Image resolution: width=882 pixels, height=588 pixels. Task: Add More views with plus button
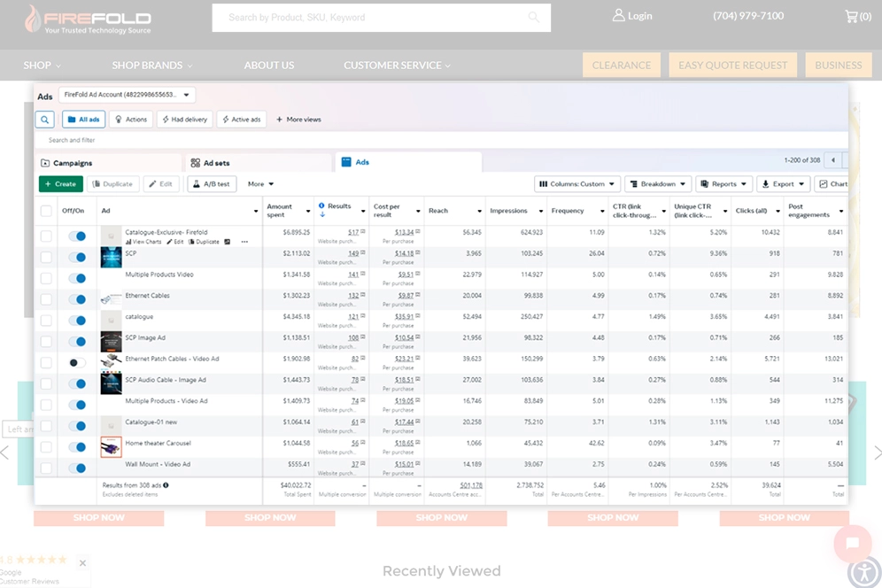tap(298, 120)
